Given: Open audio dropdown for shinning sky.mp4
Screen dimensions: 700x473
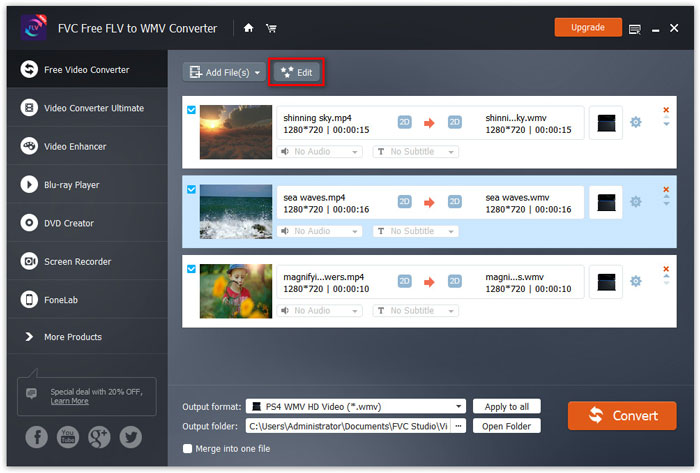Looking at the screenshot, I should click(x=320, y=152).
